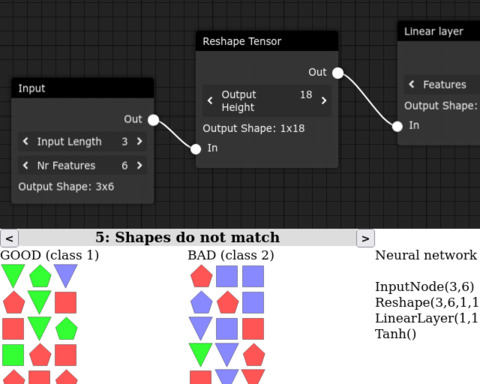The height and width of the screenshot is (384, 480).
Task: Increase Nr Features with right arrow
Action: click(140, 165)
